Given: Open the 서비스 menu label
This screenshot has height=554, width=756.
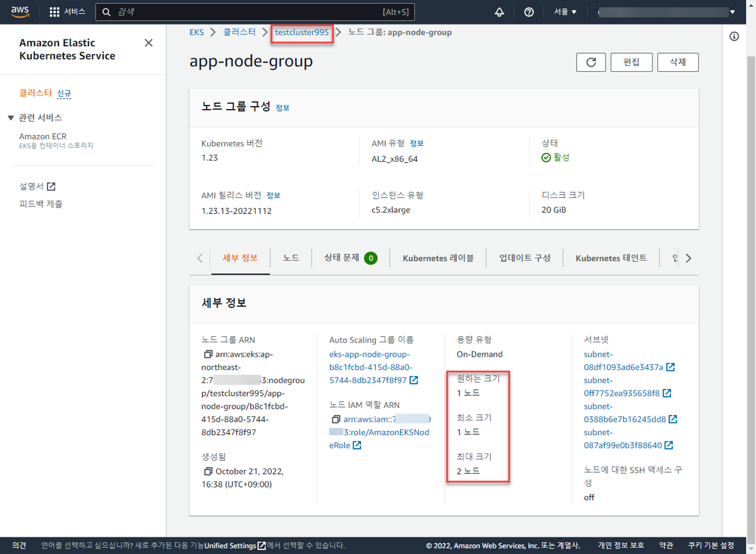Looking at the screenshot, I should tap(74, 12).
